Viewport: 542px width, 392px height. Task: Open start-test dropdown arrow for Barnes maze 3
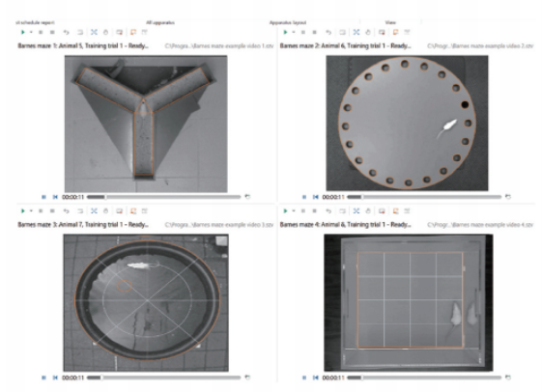pyautogui.click(x=31, y=210)
